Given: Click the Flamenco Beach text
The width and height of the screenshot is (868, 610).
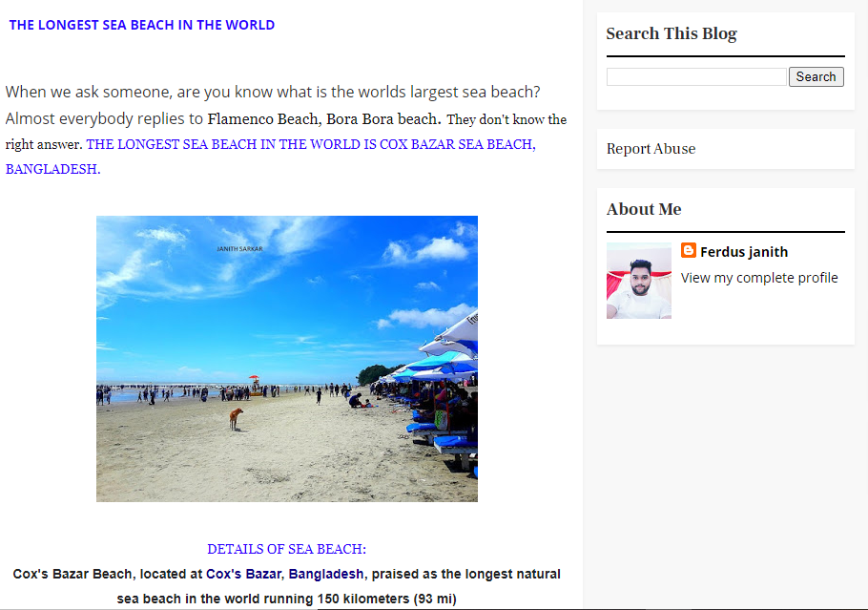Looking at the screenshot, I should tap(263, 119).
